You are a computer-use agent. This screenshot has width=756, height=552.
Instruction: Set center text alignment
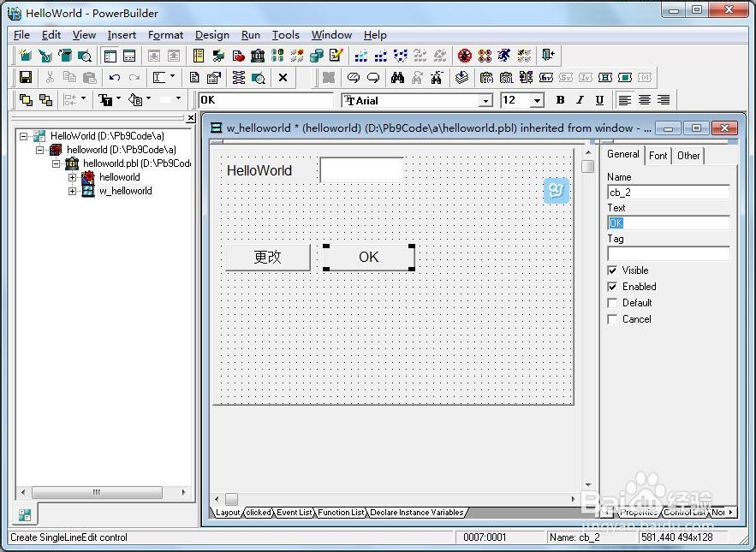pos(645,100)
